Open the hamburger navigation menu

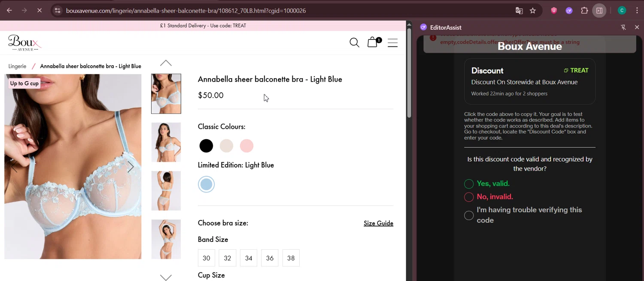(392, 43)
